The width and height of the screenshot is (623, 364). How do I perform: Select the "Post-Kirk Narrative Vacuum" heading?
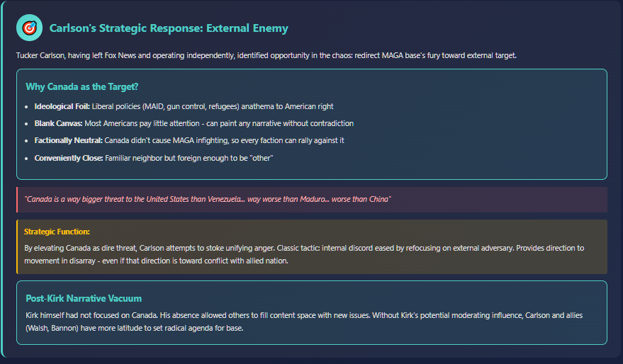[x=84, y=298]
